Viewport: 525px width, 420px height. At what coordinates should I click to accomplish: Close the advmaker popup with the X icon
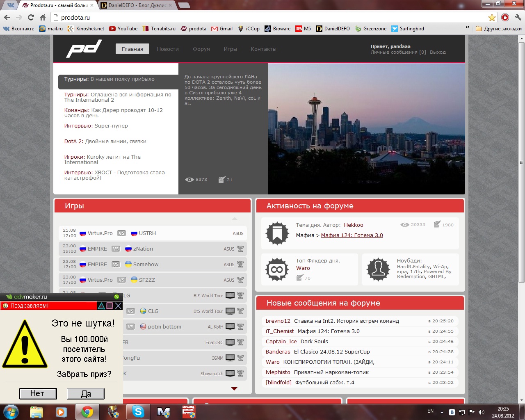point(118,306)
